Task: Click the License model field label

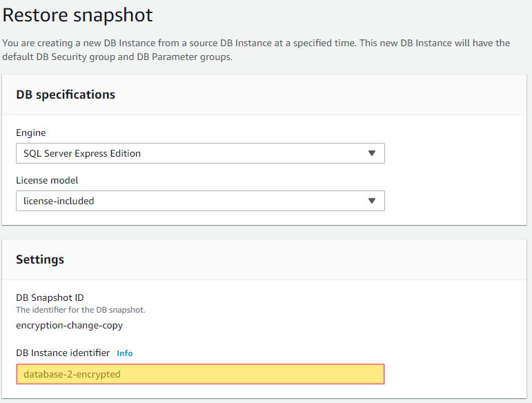Action: pyautogui.click(x=47, y=180)
